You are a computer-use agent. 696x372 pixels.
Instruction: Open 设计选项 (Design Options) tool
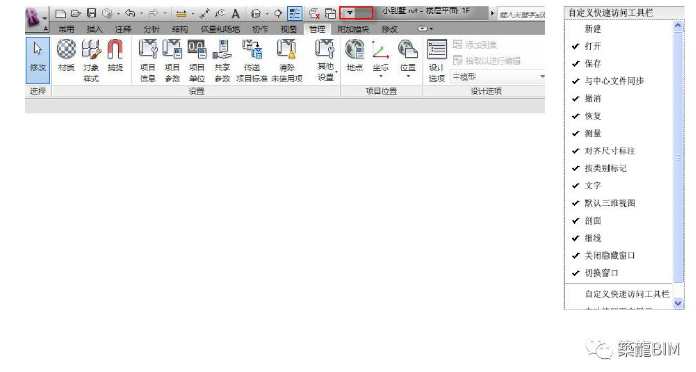[437, 60]
